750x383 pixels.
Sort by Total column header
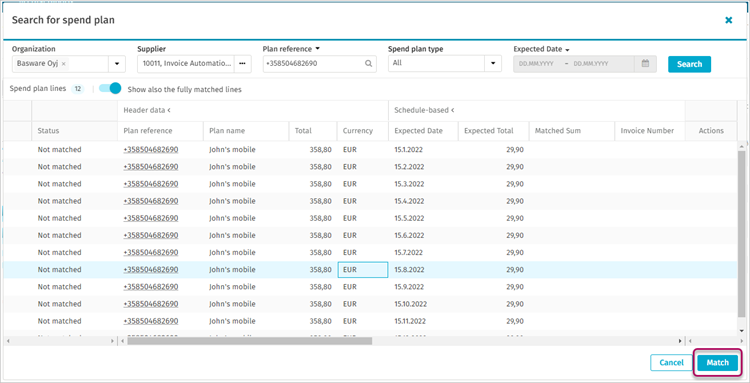(x=313, y=131)
